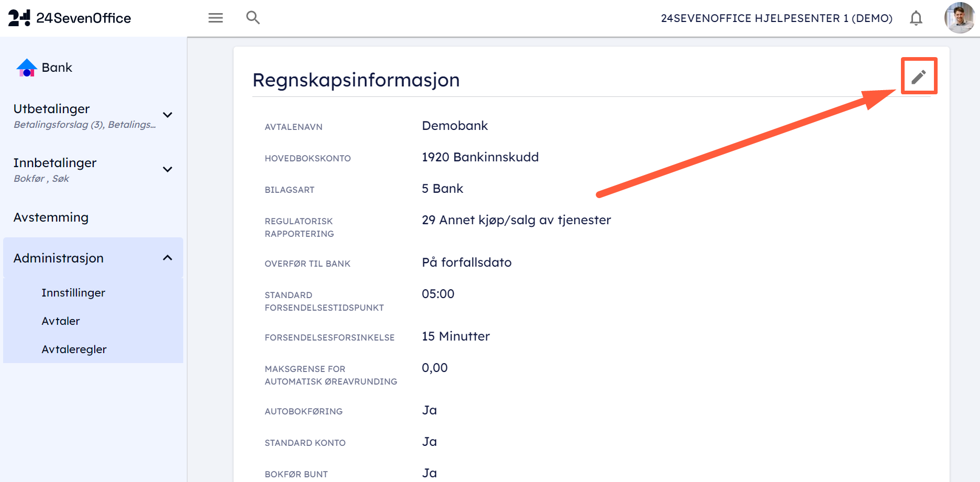Select the Avtaleregler submenu item
Image resolution: width=980 pixels, height=482 pixels.
pyautogui.click(x=74, y=349)
